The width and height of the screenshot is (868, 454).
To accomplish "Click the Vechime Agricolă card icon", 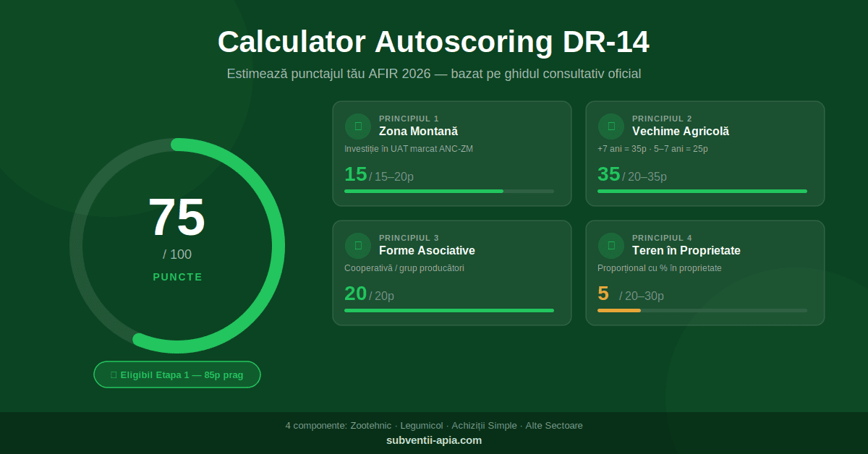I will point(610,126).
